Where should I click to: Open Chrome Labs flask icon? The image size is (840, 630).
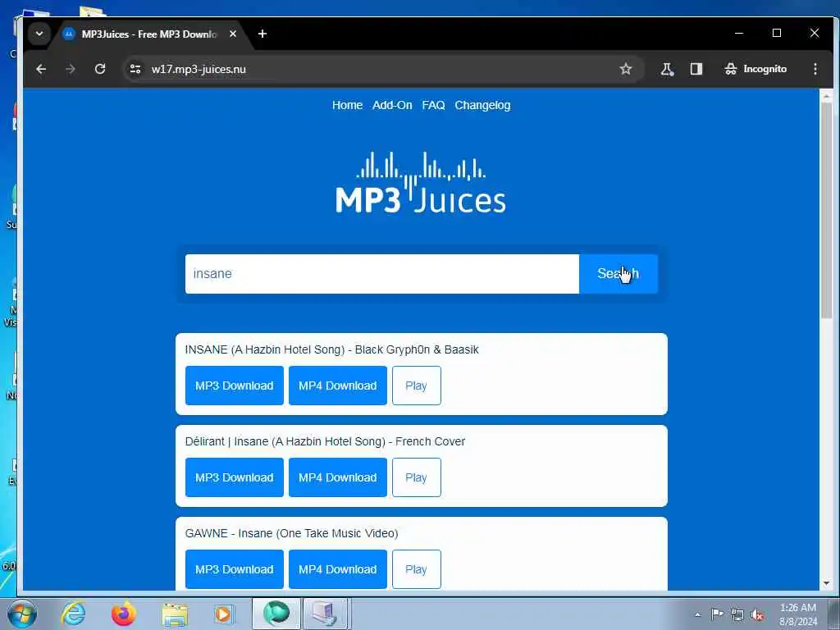coord(667,69)
